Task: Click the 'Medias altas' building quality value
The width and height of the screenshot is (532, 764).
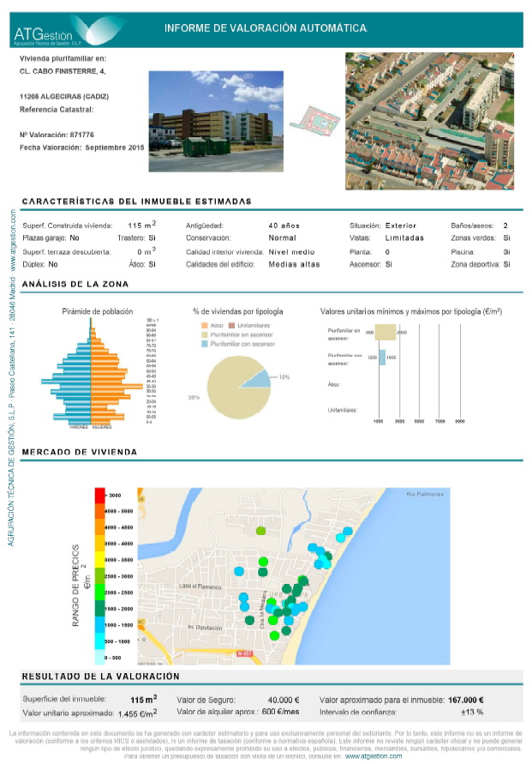Action: (294, 264)
